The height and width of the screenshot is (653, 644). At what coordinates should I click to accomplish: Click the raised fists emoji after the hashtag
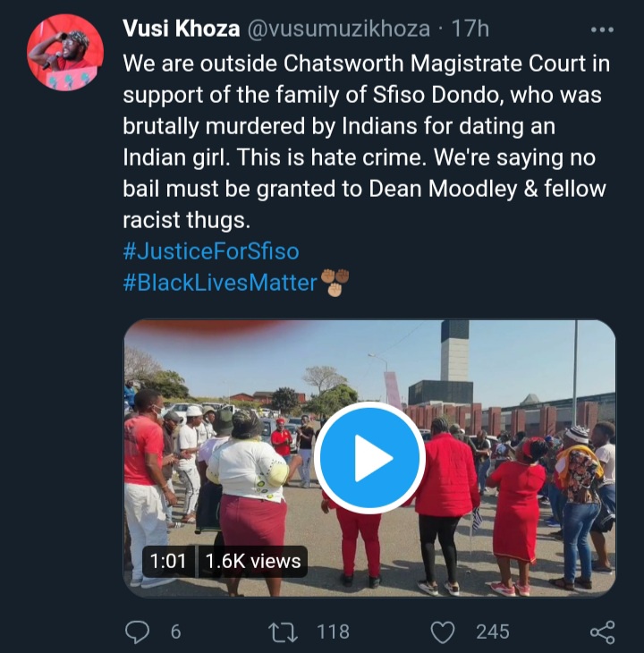coord(335,284)
